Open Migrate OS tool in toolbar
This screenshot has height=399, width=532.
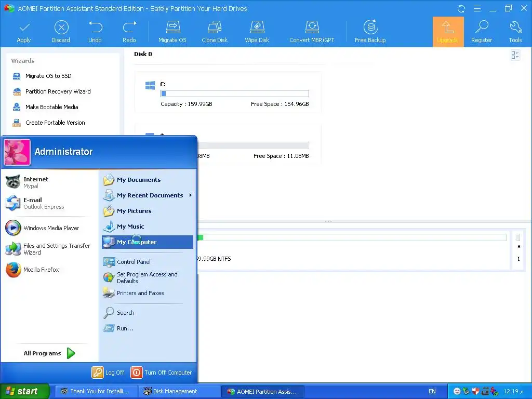(172, 32)
